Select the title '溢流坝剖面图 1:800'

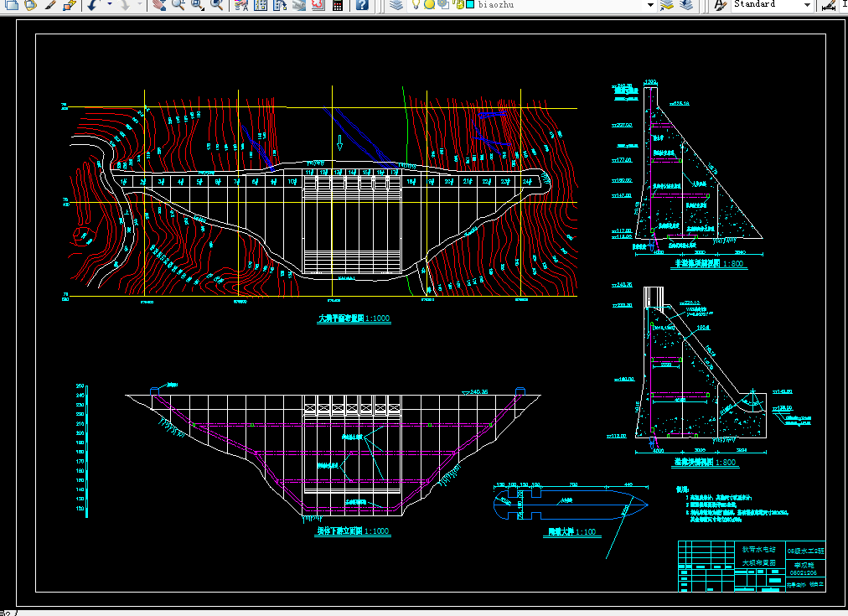pyautogui.click(x=705, y=463)
